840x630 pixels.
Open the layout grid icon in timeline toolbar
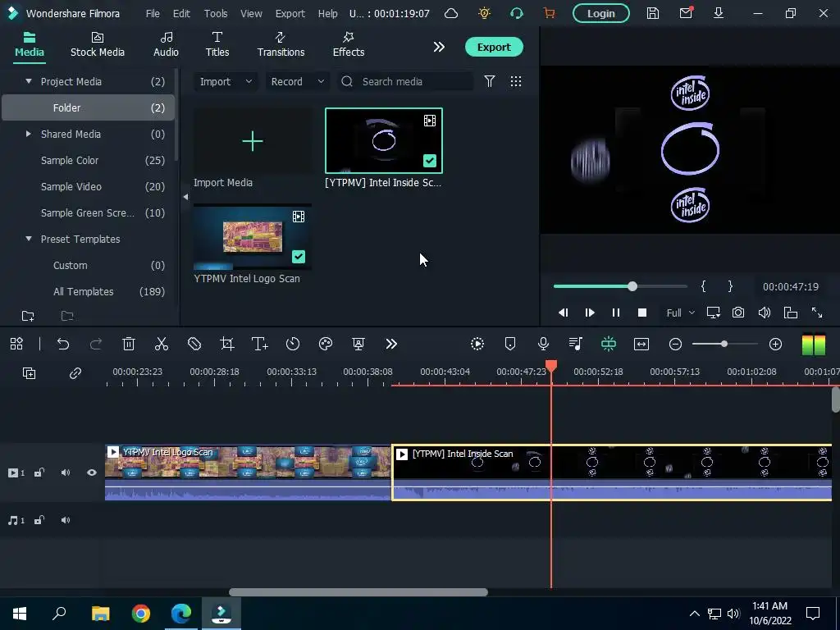coord(16,344)
